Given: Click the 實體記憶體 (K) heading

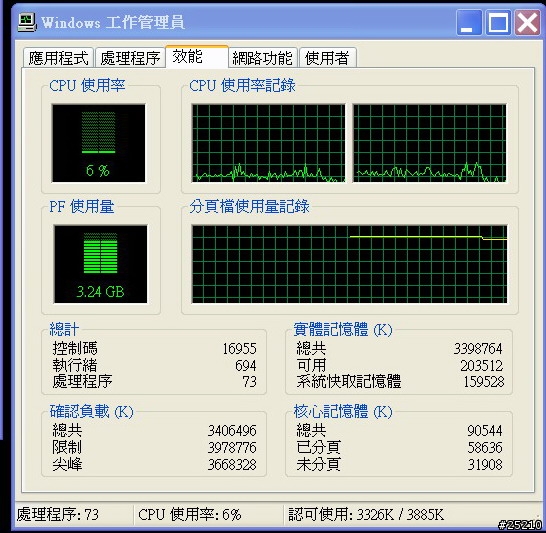Looking at the screenshot, I should tap(343, 329).
